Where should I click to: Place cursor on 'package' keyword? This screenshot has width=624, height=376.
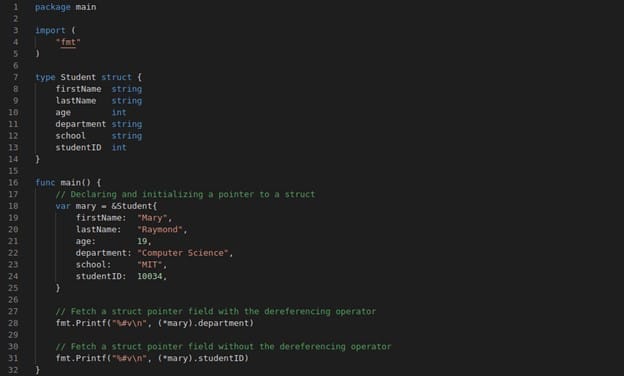53,7
